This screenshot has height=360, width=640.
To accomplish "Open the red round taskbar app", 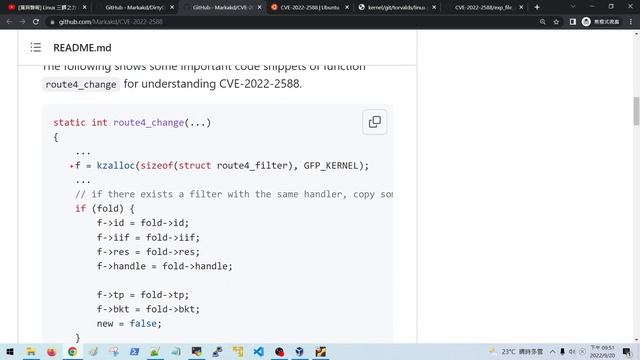I will click(x=279, y=351).
